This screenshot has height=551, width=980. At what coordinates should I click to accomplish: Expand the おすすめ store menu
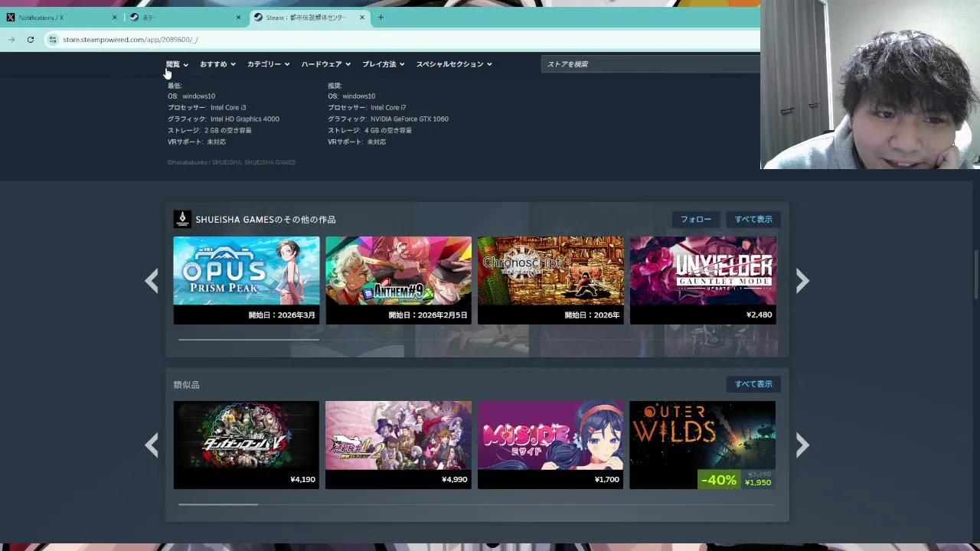tap(218, 64)
